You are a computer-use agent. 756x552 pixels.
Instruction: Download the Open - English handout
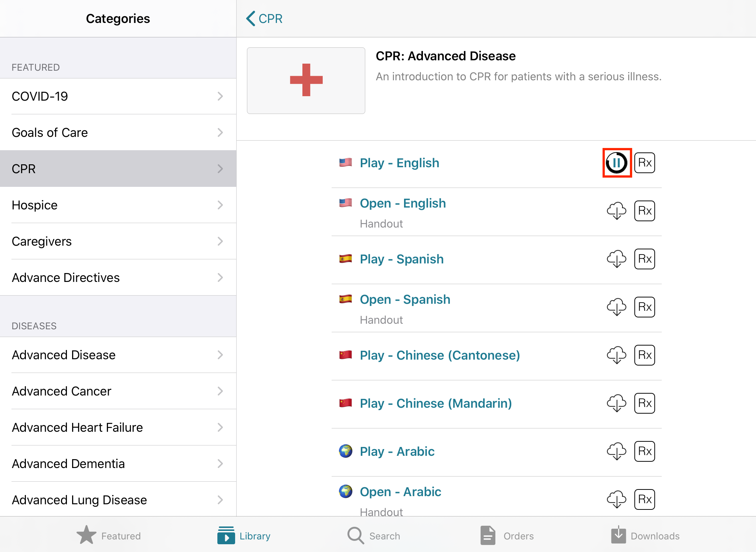point(616,211)
